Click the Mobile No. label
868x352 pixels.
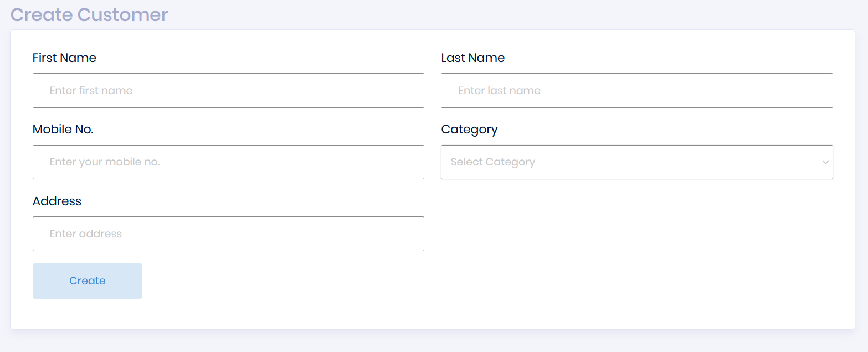tap(63, 130)
